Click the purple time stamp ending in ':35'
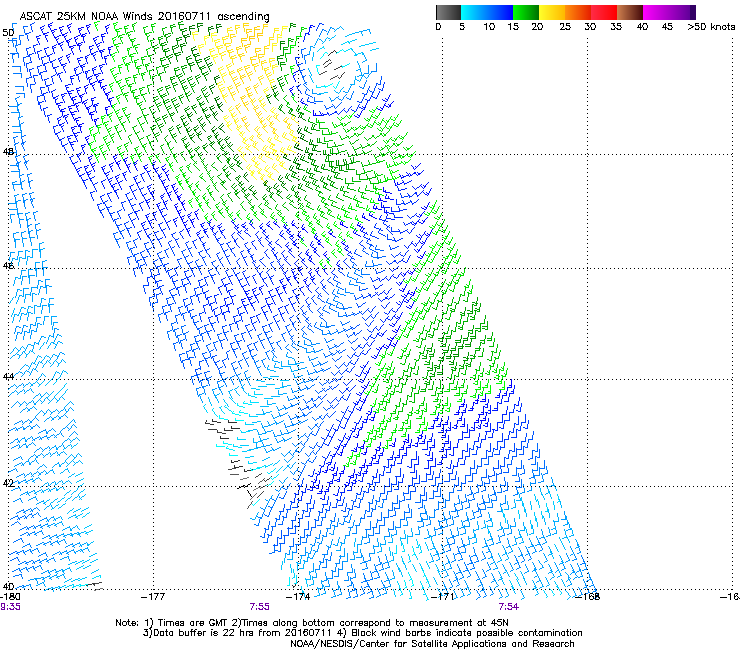This screenshot has width=740, height=650. pyautogui.click(x=10, y=607)
